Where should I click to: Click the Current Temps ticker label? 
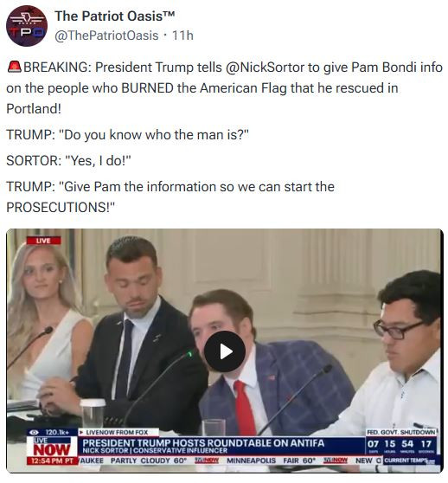pyautogui.click(x=409, y=460)
